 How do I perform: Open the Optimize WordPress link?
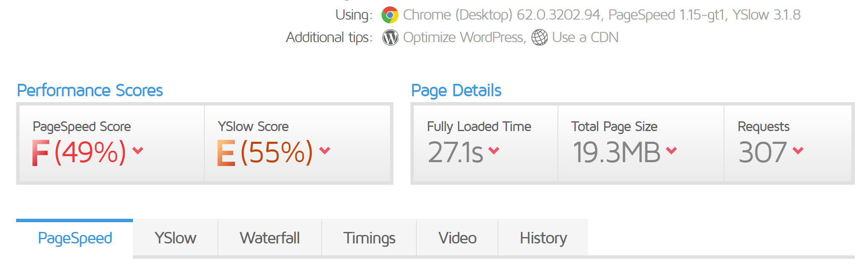pyautogui.click(x=463, y=37)
